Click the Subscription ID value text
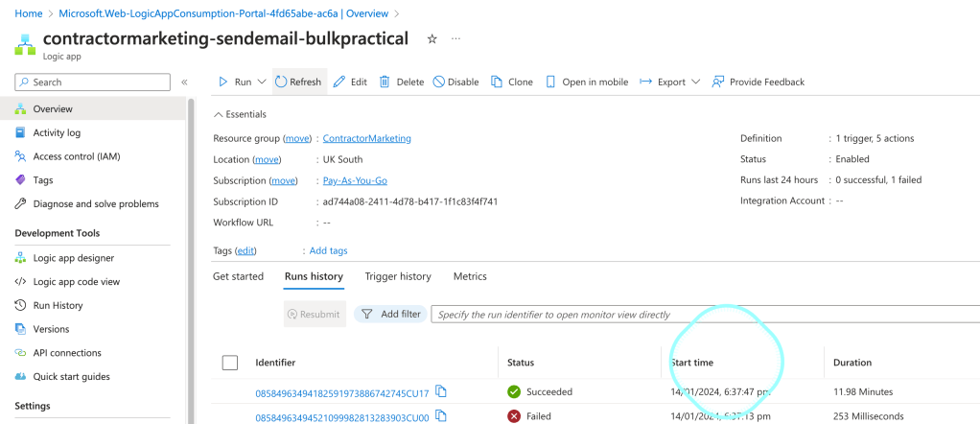Screen dimensions: 980x424 [x=410, y=202]
